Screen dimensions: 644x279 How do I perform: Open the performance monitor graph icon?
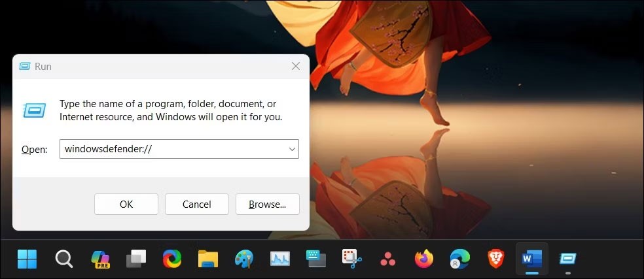tap(279, 259)
